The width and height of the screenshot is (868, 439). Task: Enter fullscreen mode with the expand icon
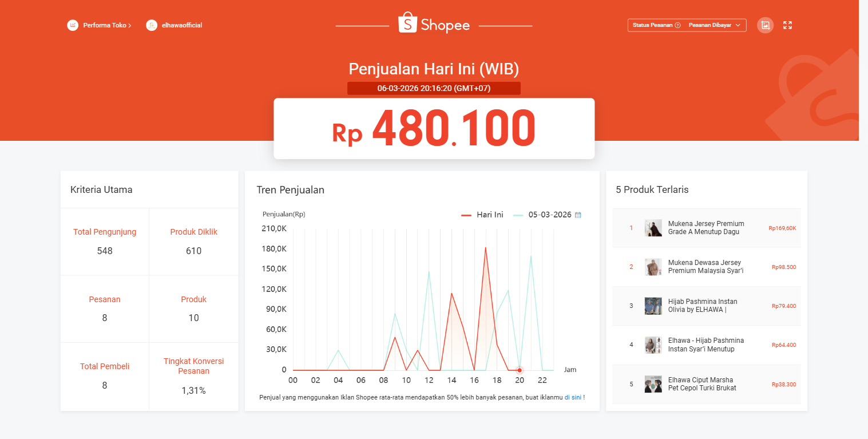click(x=787, y=25)
